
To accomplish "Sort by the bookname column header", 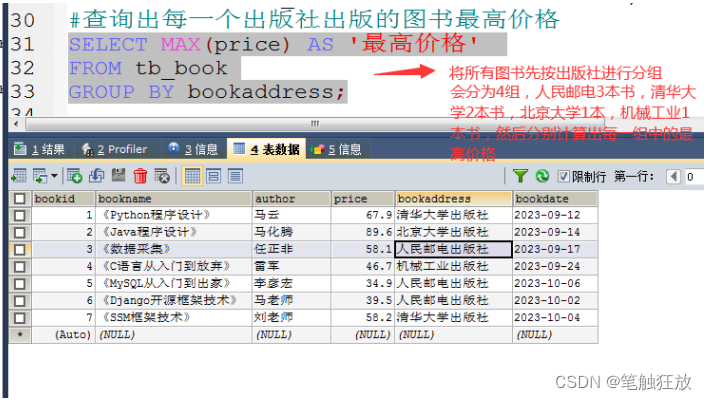I will pyautogui.click(x=174, y=198).
